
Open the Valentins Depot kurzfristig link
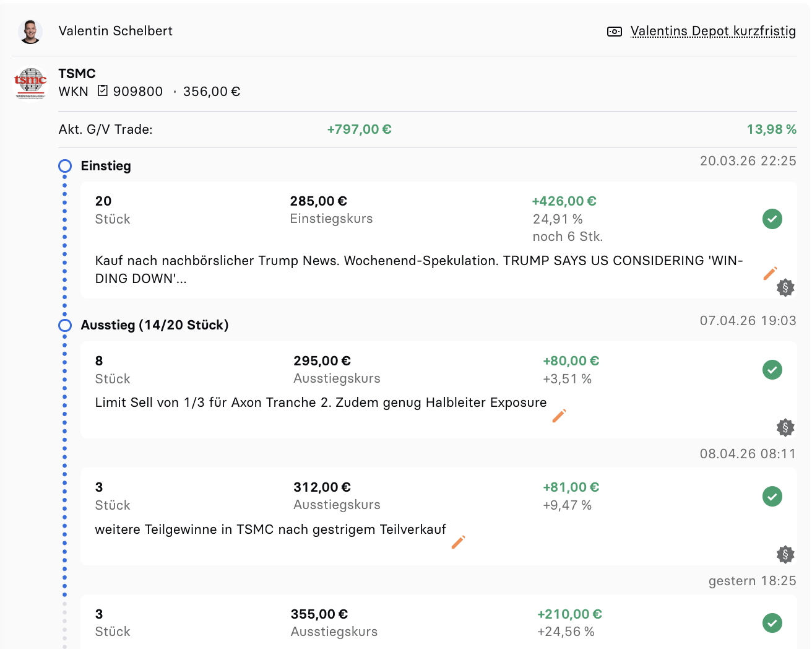713,31
